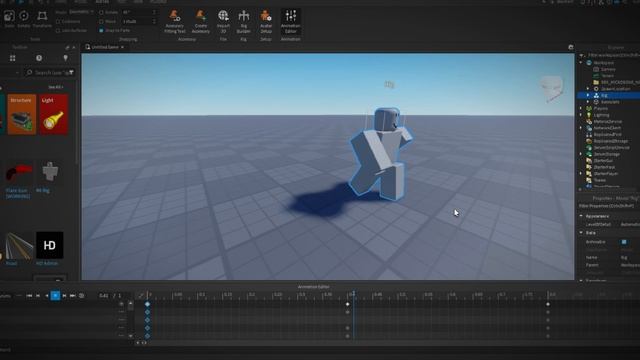Screen dimensions: 640x360
Task: Click the highlighted play/pause button
Action: point(55,296)
